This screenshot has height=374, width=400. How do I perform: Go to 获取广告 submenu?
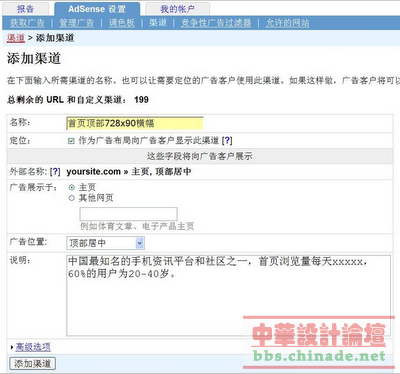coord(27,23)
